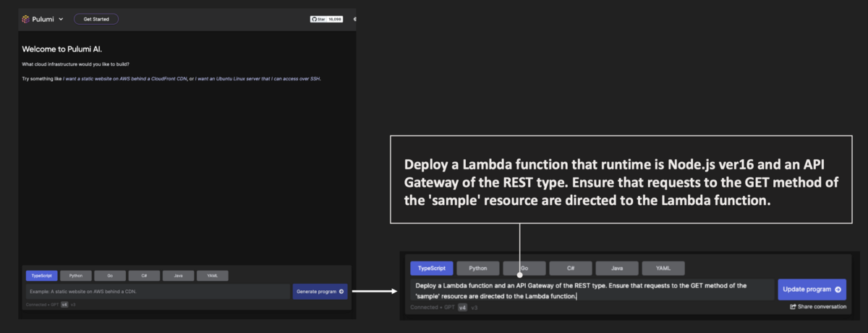
Task: Select TypeScript tab in enlarged prompt panel
Action: [432, 268]
